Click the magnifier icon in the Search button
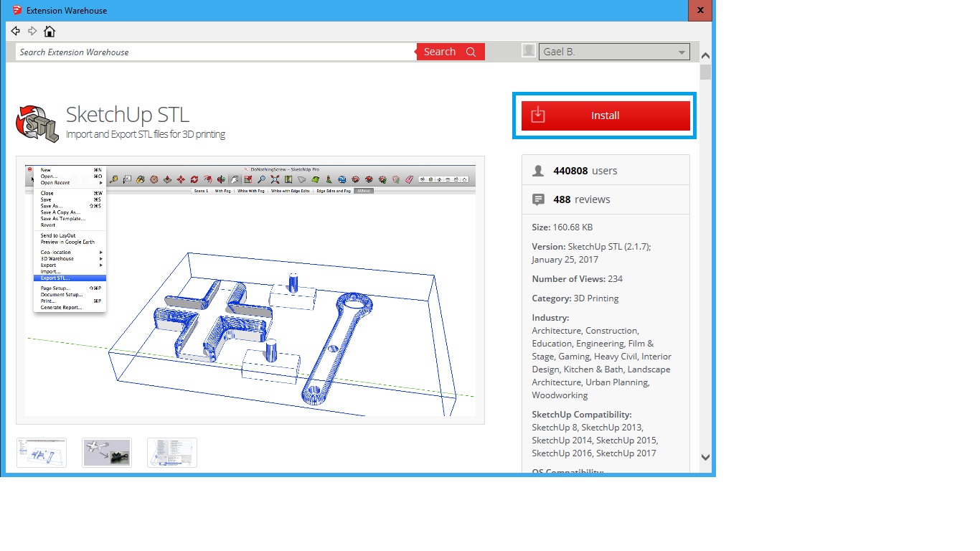Viewport: 980px width, 551px height. tap(471, 52)
